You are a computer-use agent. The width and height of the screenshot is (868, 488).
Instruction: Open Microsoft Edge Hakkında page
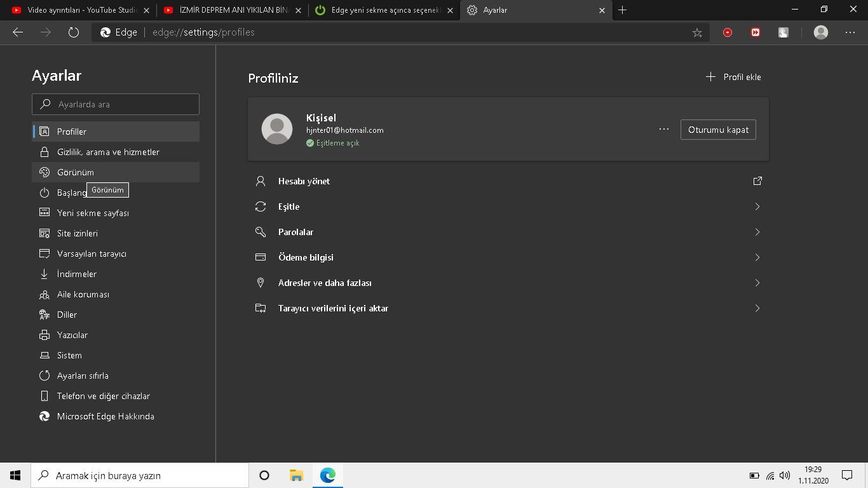(x=116, y=416)
